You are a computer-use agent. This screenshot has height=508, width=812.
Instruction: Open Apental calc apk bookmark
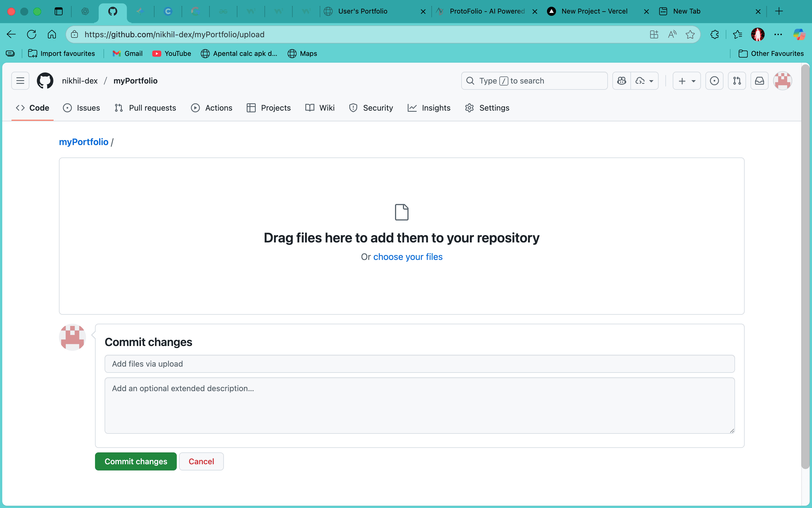239,53
